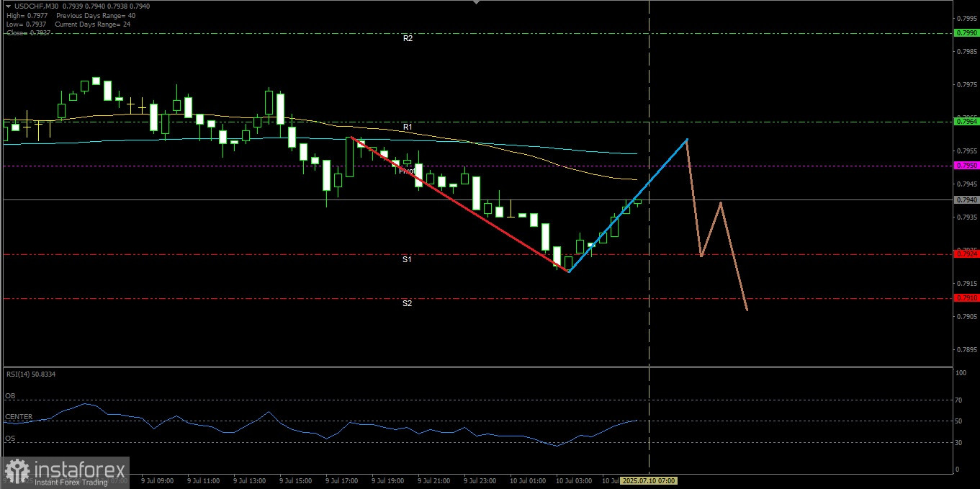The image size is (980, 489).
Task: Click the S2 support label
Action: pyautogui.click(x=407, y=303)
